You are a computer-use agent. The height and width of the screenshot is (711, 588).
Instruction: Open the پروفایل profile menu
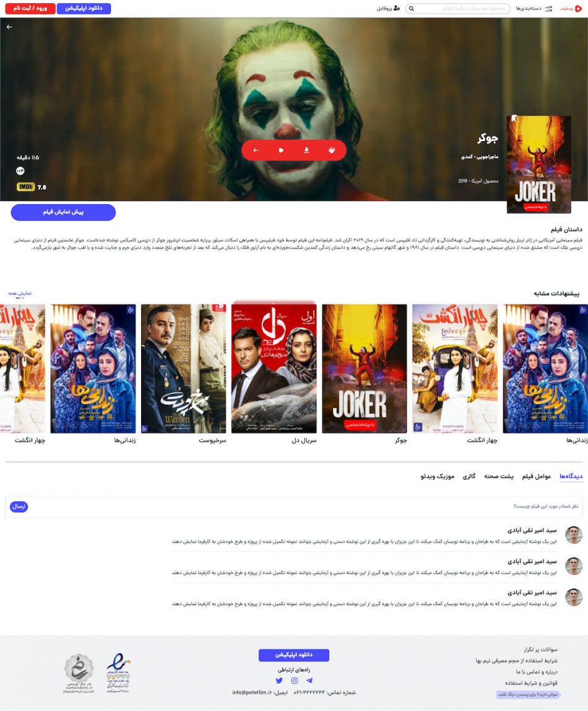pyautogui.click(x=388, y=9)
